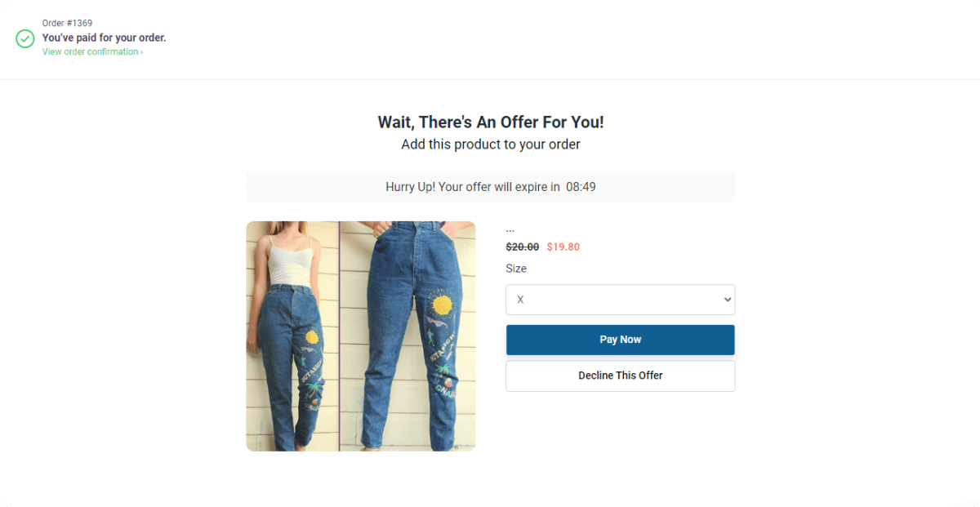The image size is (980, 507).
Task: Click the green checkmark paid icon
Action: pyautogui.click(x=25, y=38)
